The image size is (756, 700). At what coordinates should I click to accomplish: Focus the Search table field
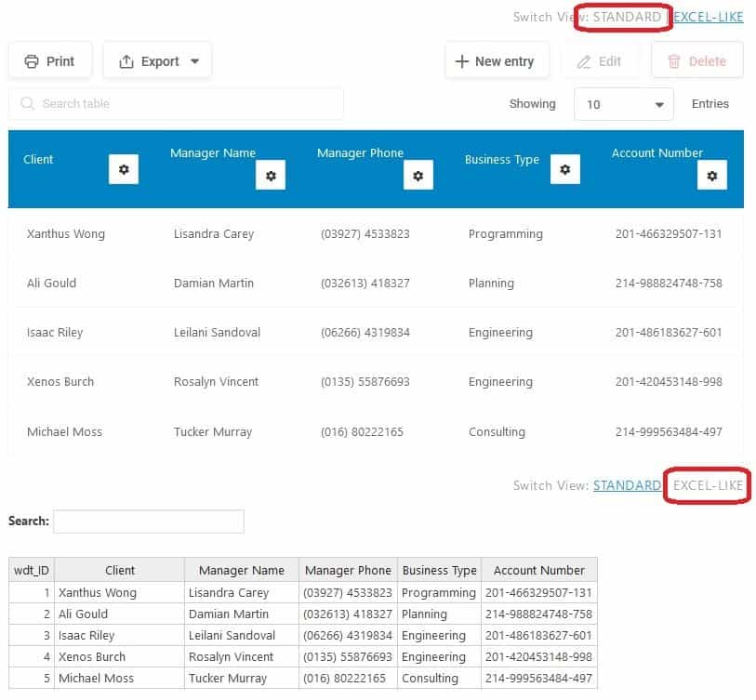(x=176, y=103)
